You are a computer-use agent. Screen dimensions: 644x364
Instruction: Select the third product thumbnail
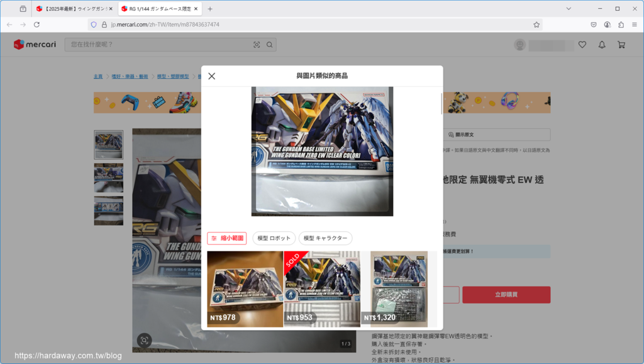(108, 210)
